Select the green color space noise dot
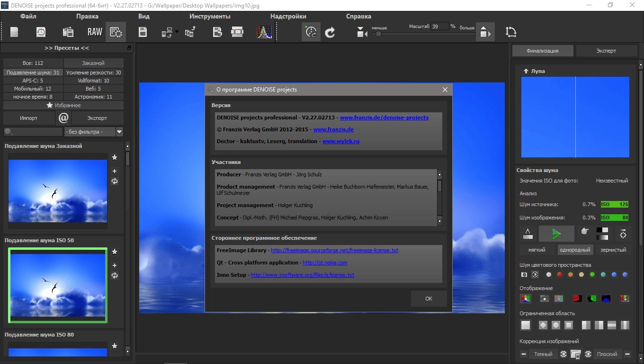 [592, 274]
